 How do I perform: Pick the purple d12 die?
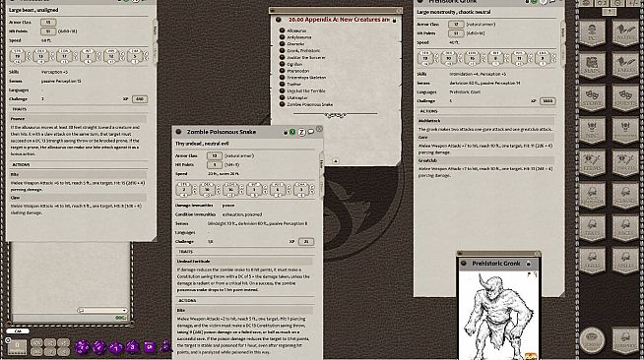click(98, 347)
